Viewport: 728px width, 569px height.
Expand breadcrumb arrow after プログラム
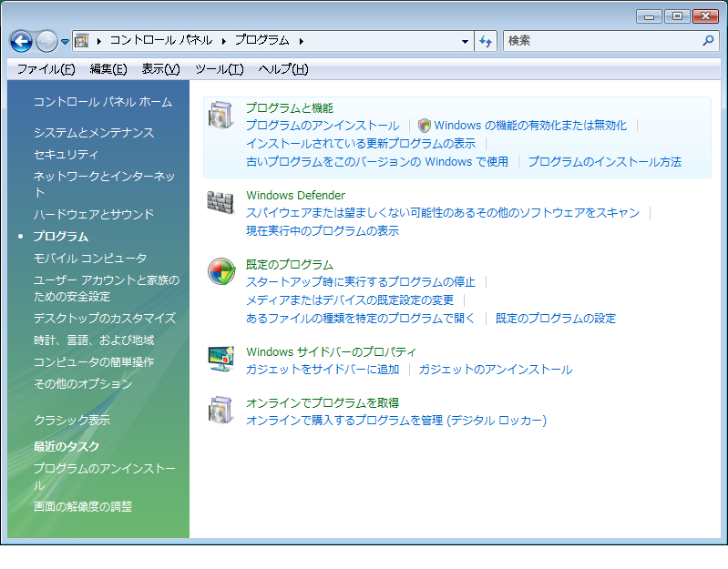(302, 41)
